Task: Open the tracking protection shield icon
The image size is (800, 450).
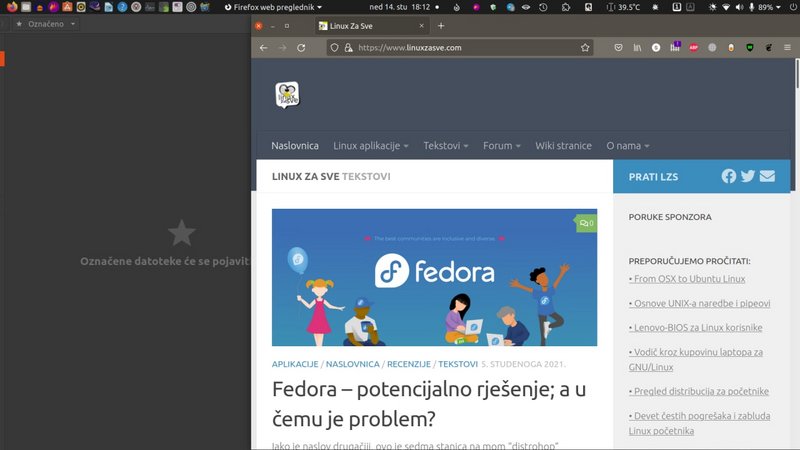Action: 334,47
